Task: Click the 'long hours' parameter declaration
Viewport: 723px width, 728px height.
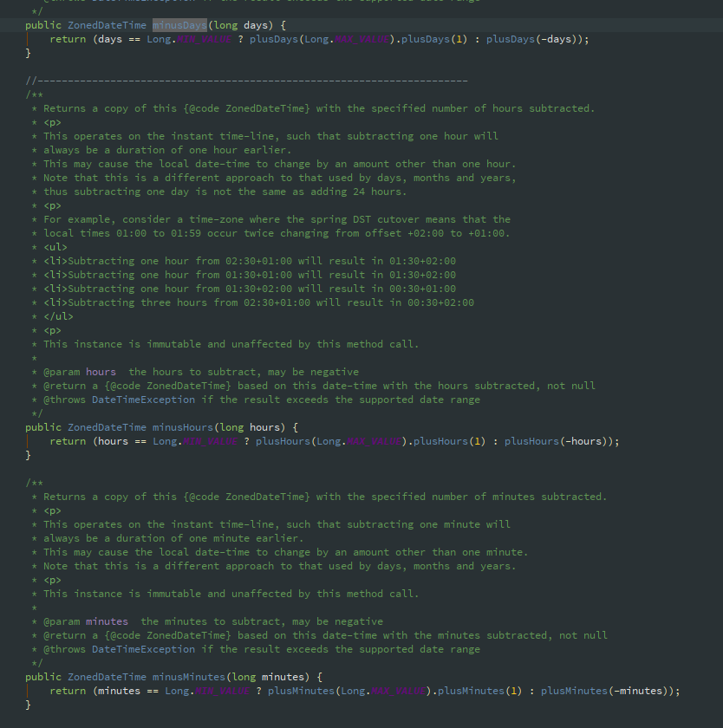Action: (x=250, y=427)
